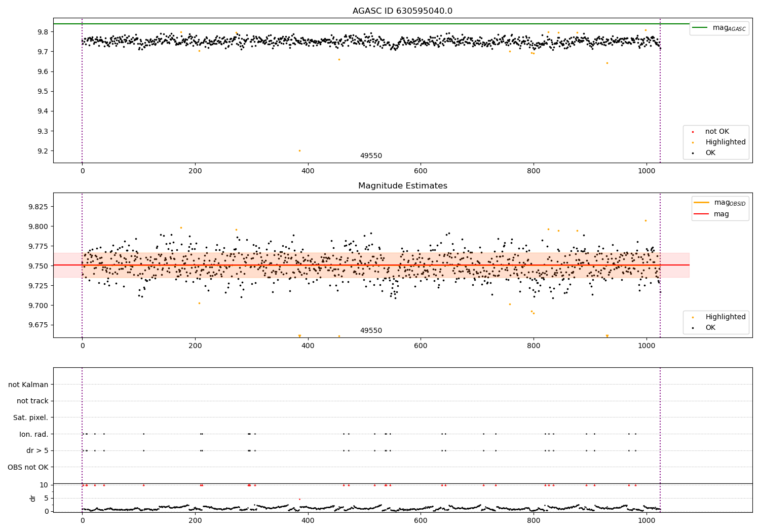The height and width of the screenshot is (532, 760).
Task: Click the '9.725' y-tick label
Action: [39, 286]
